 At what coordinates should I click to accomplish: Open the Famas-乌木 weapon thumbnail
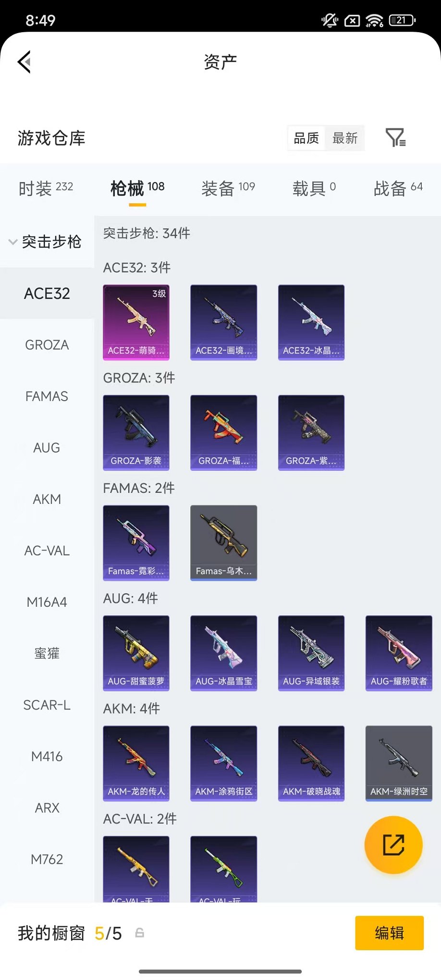pos(224,543)
